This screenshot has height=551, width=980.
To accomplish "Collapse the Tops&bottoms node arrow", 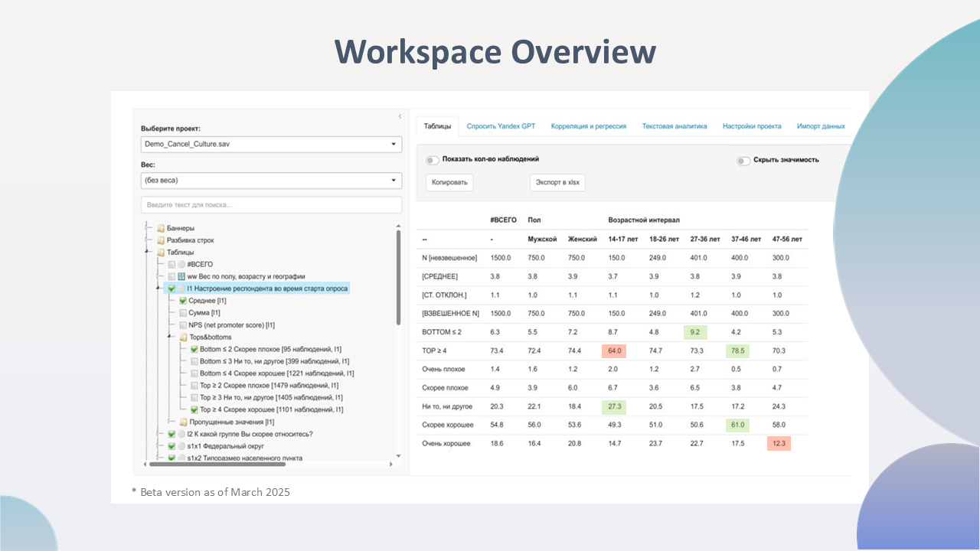I will pyautogui.click(x=170, y=337).
